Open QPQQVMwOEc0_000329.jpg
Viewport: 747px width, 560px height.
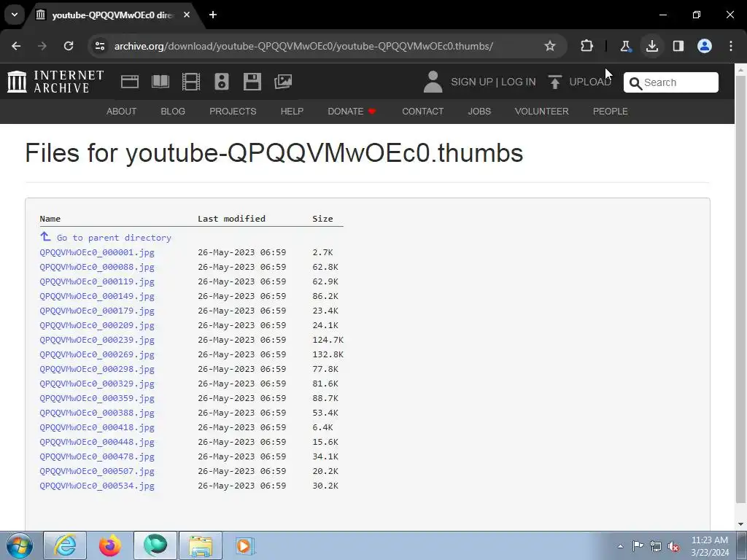[97, 384]
